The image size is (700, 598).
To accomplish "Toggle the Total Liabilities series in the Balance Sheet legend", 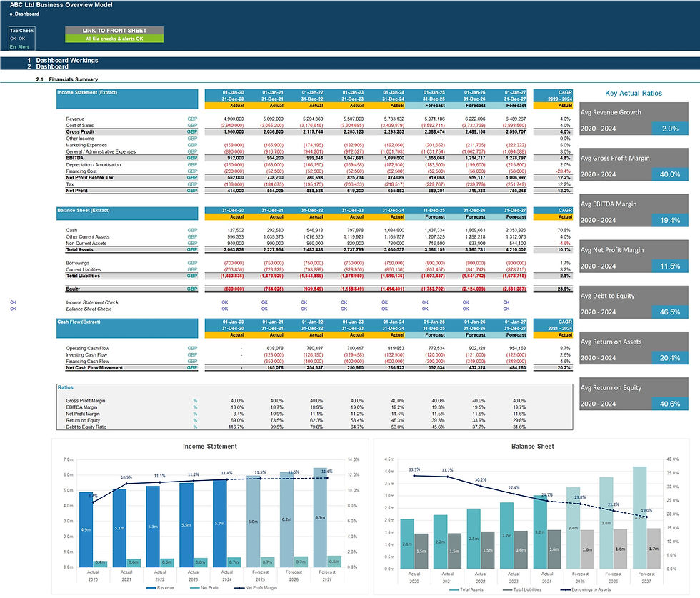I will point(507,591).
